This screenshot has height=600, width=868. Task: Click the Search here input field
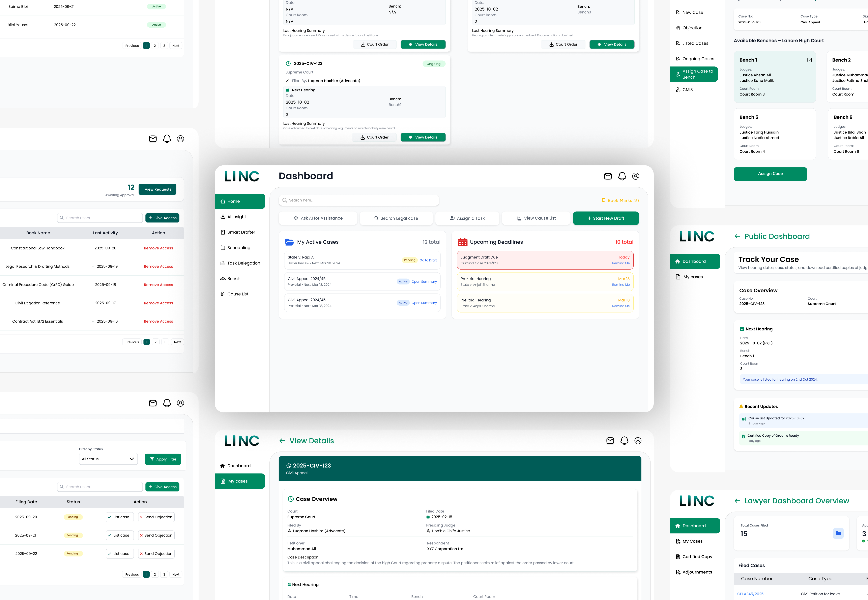(x=359, y=200)
